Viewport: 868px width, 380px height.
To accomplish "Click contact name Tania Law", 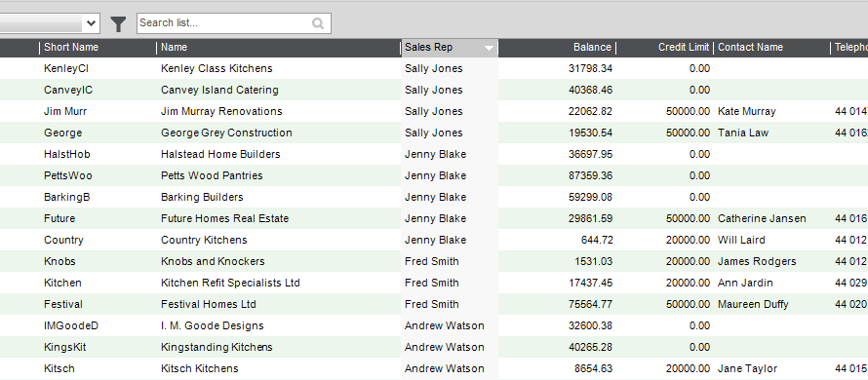I will click(743, 133).
